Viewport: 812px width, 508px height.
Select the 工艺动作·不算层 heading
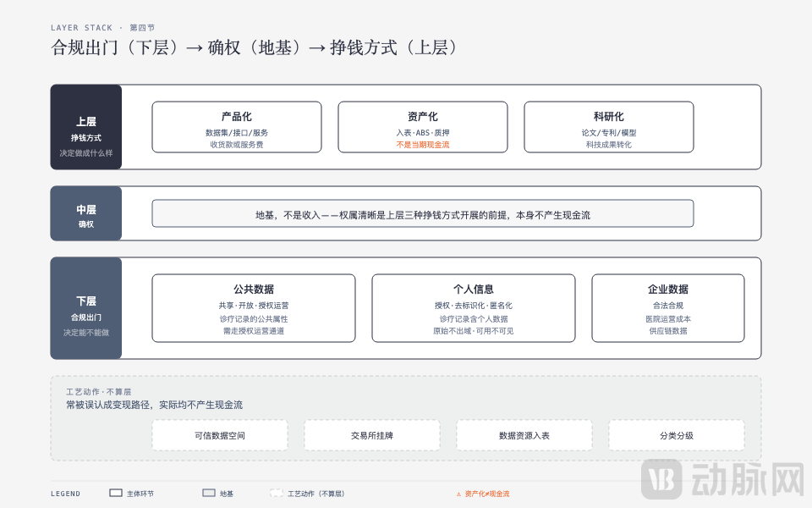pyautogui.click(x=98, y=392)
